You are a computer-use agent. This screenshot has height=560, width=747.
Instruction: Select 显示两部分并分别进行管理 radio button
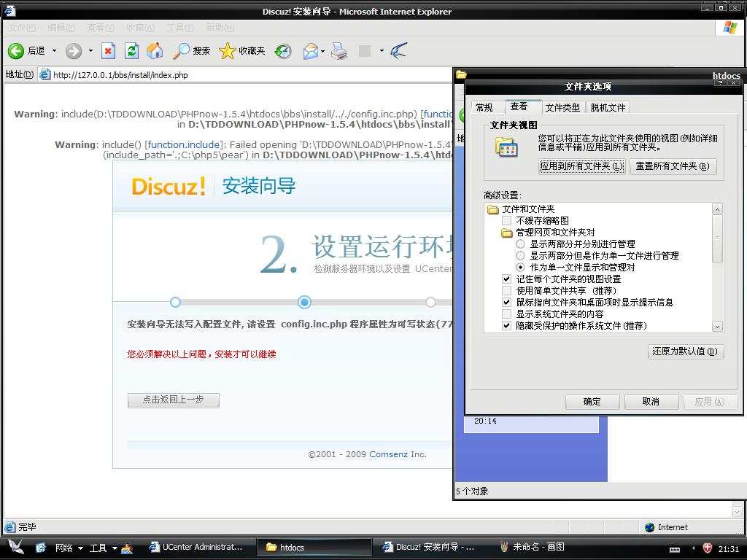[x=520, y=244]
